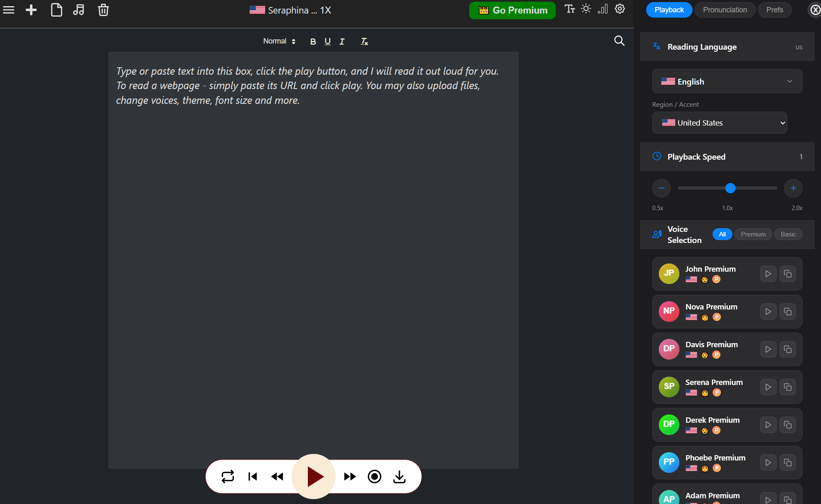
Task: Click the playback speed slider handle
Action: (x=730, y=188)
